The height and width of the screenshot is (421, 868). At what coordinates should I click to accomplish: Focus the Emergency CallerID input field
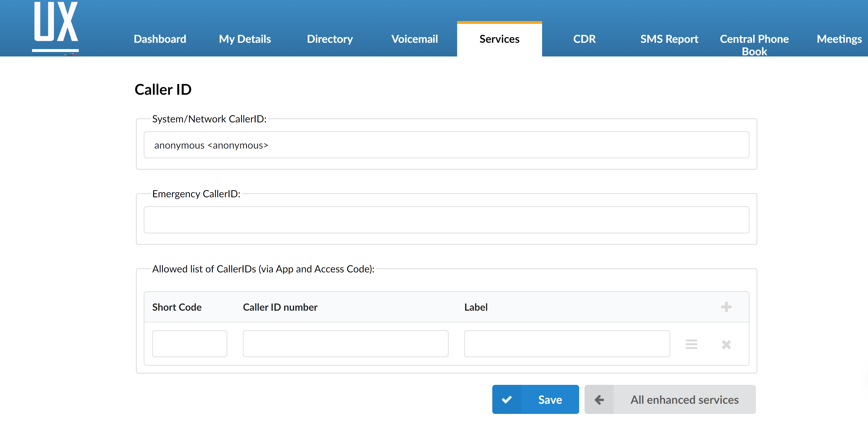447,220
